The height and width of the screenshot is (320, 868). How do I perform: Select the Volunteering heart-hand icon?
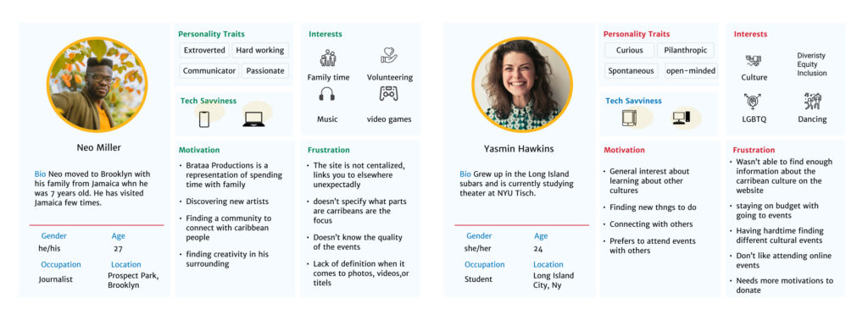pos(389,55)
